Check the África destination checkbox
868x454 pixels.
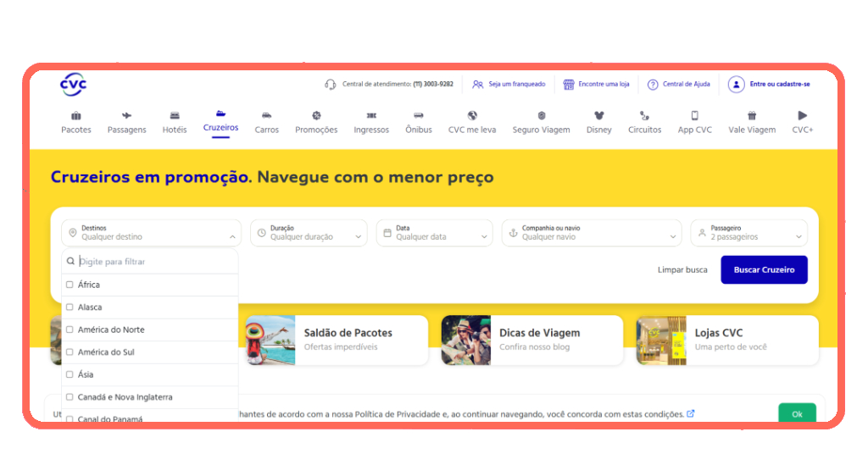(70, 285)
